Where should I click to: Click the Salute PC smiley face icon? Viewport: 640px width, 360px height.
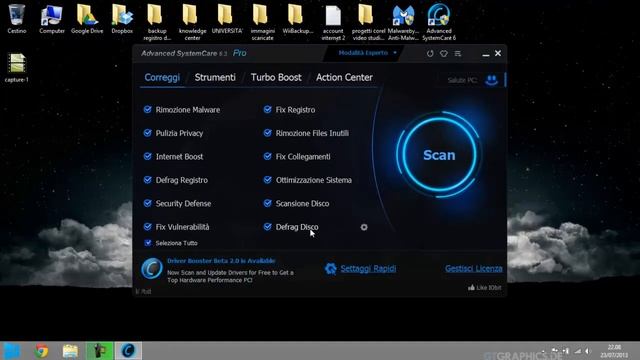pyautogui.click(x=491, y=80)
